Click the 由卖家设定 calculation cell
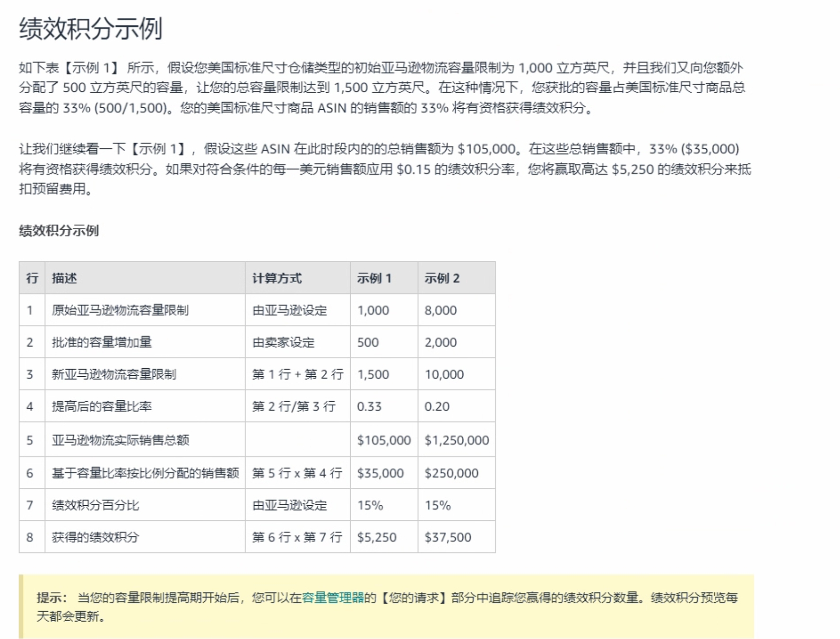The image size is (840, 639). click(x=283, y=342)
